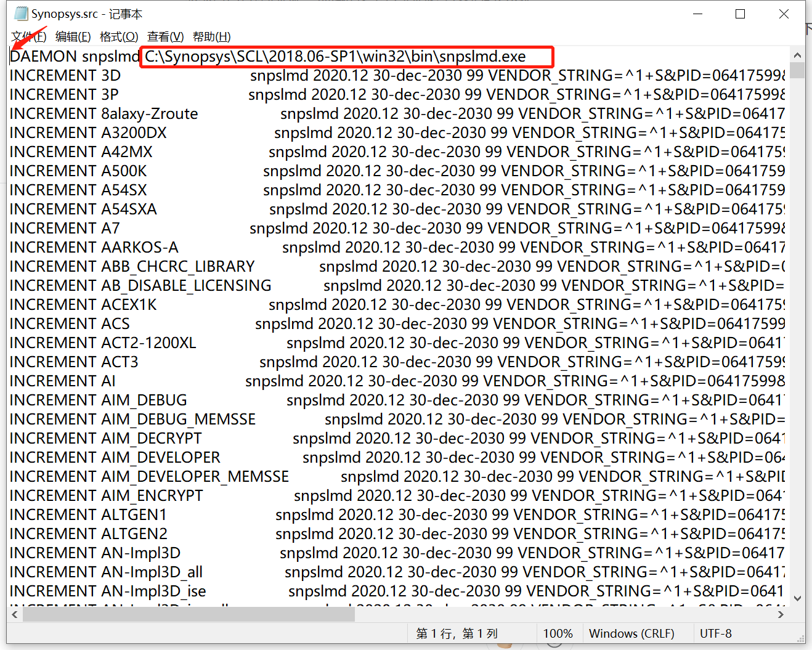
Task: Click the INCREMENT ACEX1K line
Action: 397,305
